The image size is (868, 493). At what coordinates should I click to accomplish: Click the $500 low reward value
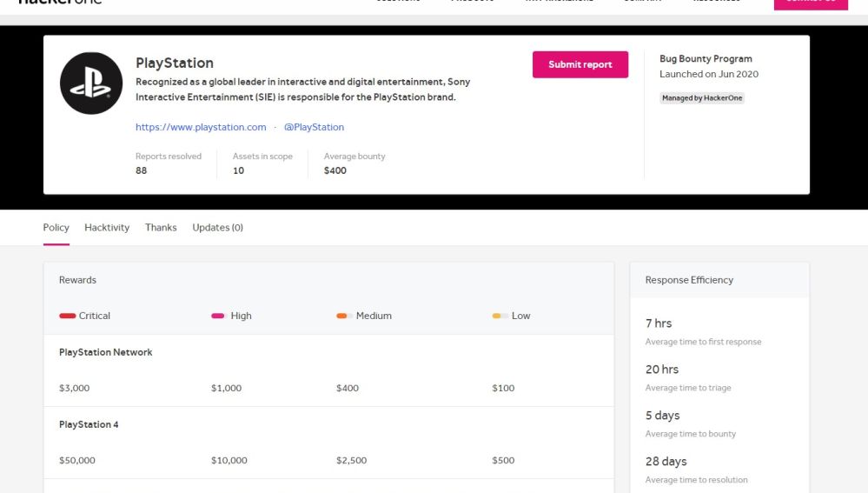click(503, 460)
